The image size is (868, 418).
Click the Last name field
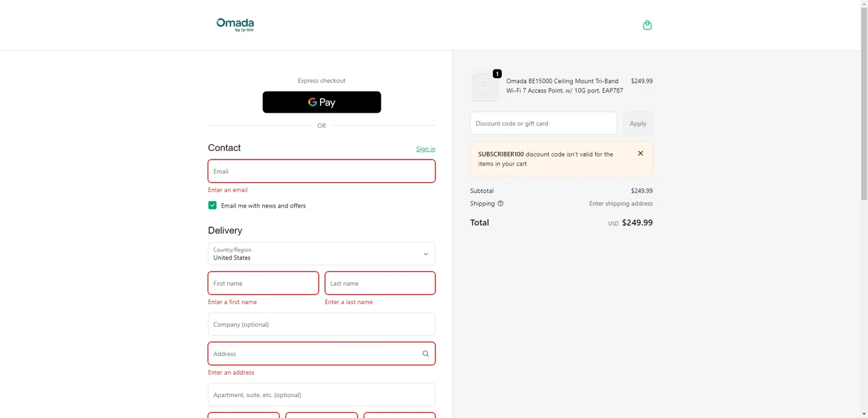(380, 283)
